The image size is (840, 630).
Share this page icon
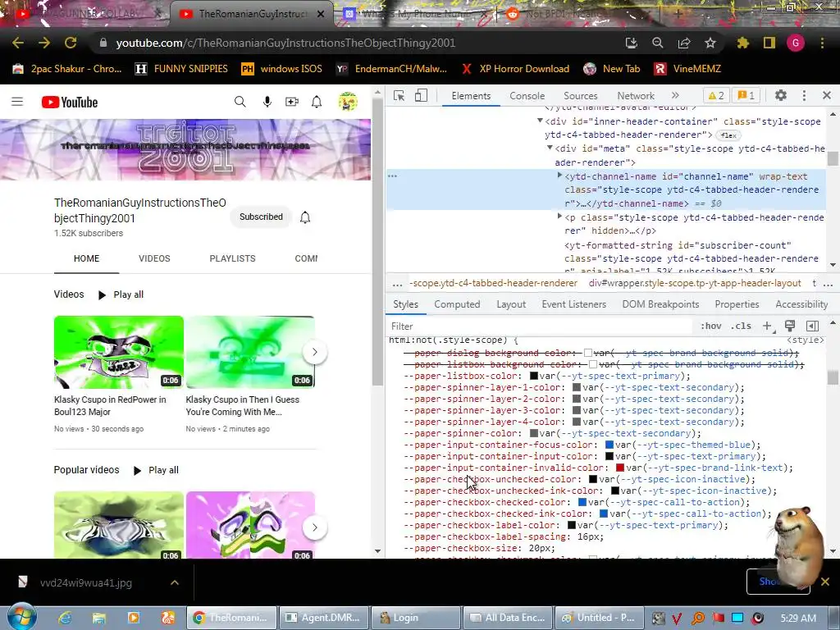pos(684,43)
